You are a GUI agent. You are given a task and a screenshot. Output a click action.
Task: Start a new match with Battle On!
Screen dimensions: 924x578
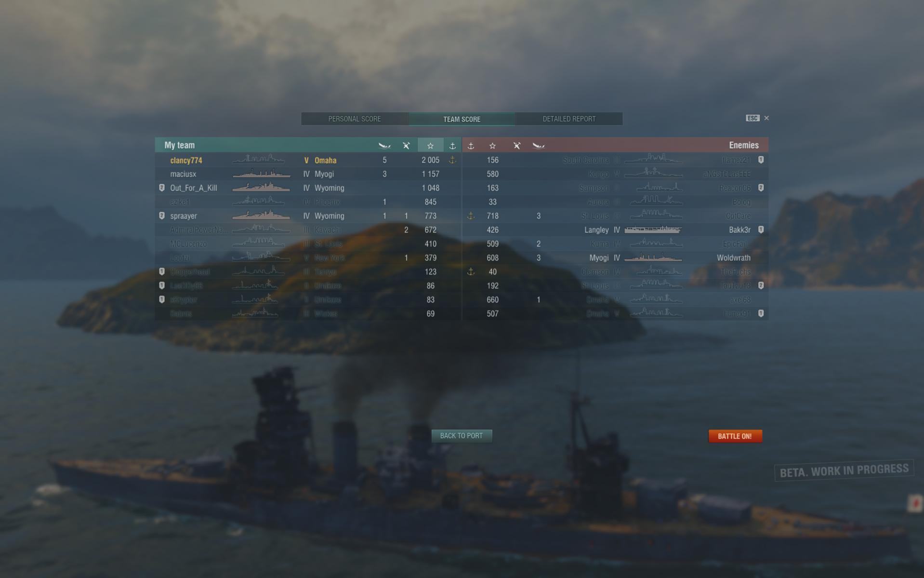[x=735, y=436]
